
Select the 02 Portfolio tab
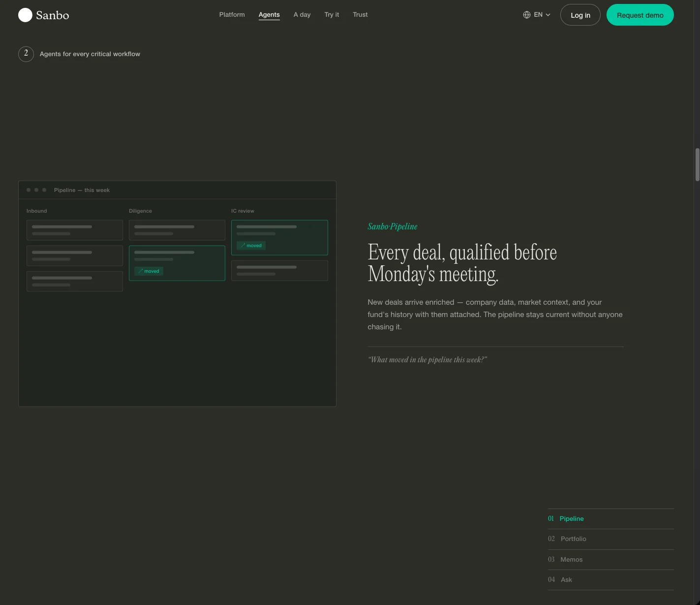[x=610, y=539]
